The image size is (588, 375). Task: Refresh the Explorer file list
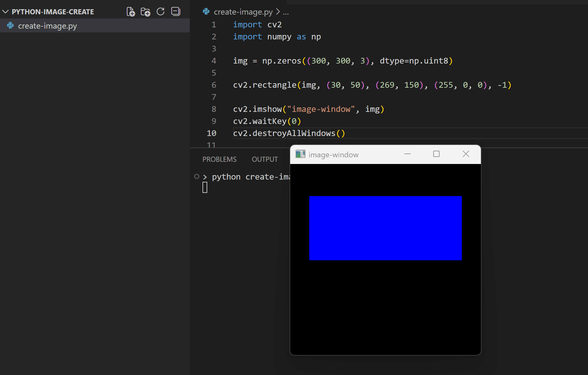click(x=161, y=12)
